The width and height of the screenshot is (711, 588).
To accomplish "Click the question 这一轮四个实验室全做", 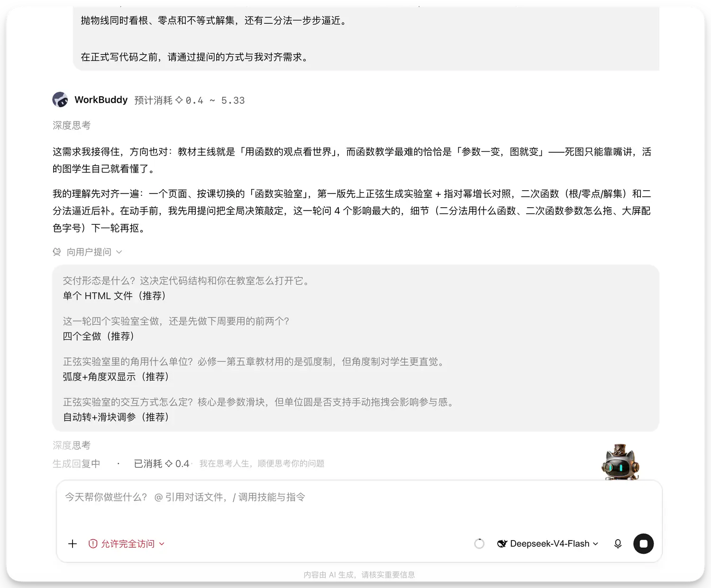I will 176,321.
